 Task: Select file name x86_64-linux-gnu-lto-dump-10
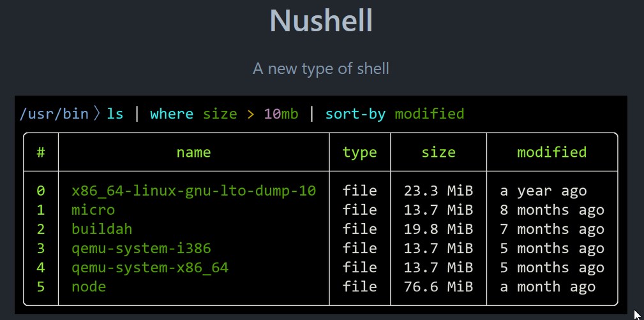[x=193, y=191]
